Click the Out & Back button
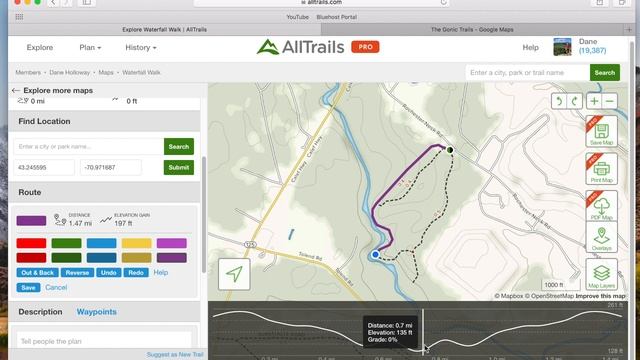 pos(38,273)
